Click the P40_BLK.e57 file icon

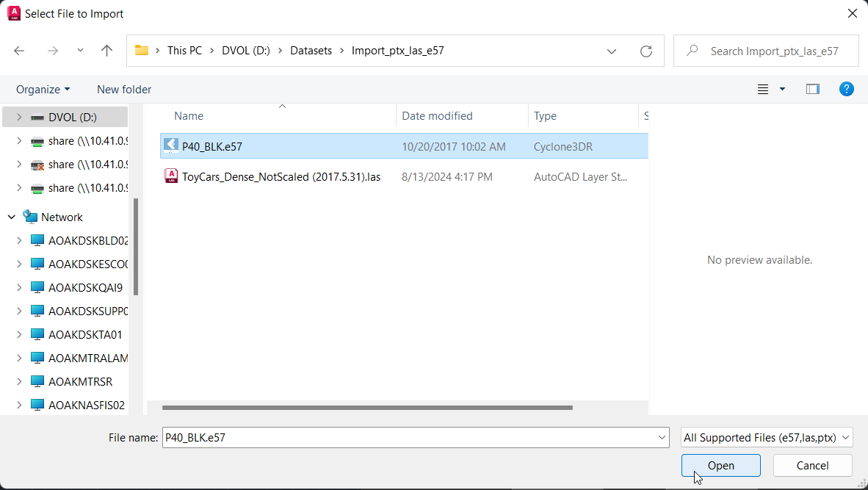click(x=171, y=146)
